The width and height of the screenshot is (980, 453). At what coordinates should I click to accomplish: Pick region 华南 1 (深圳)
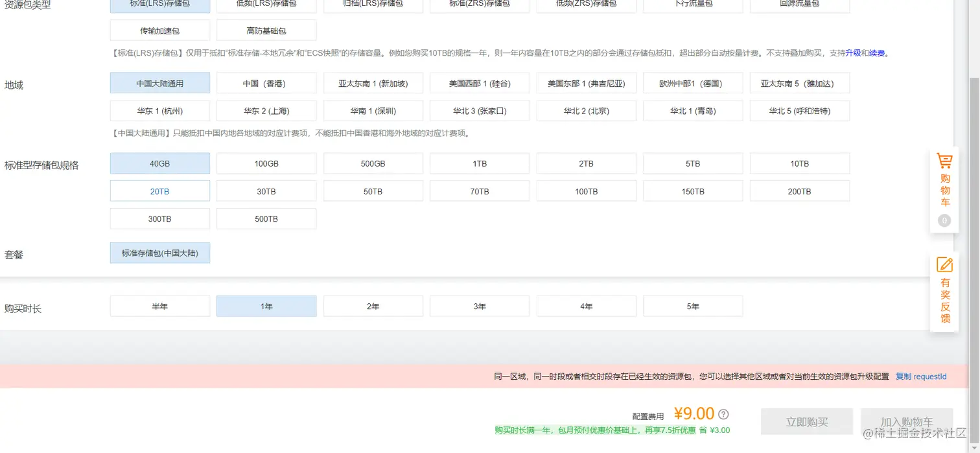[373, 111]
